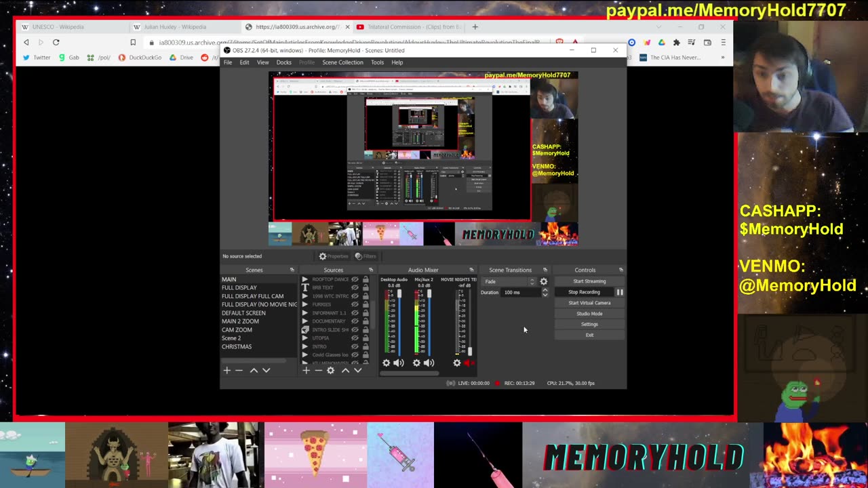Open Mic/Aux 2 settings gear

416,363
